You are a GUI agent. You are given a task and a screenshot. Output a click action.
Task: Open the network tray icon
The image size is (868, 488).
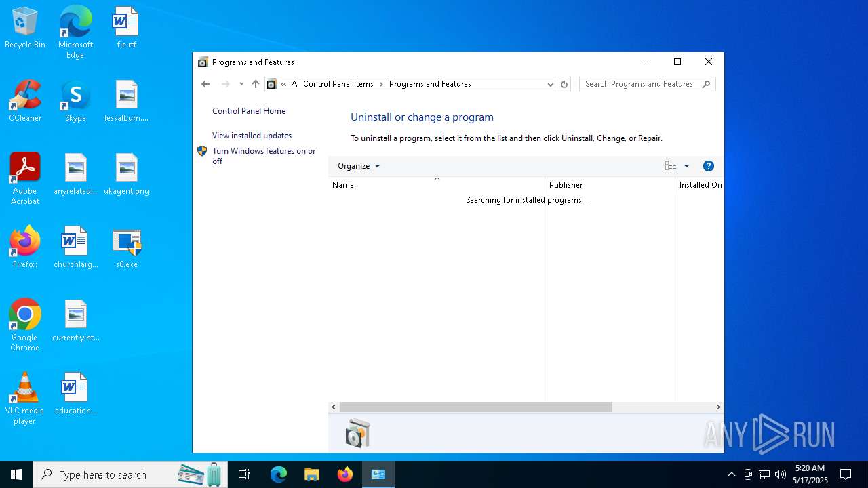764,474
